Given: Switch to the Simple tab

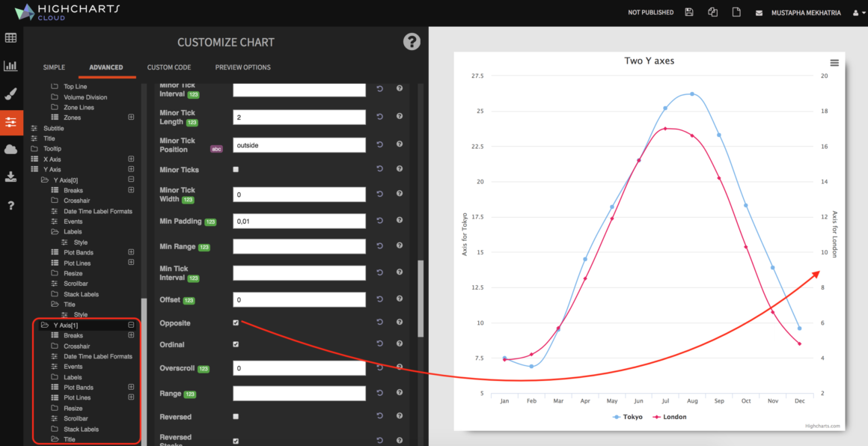Looking at the screenshot, I should [54, 67].
